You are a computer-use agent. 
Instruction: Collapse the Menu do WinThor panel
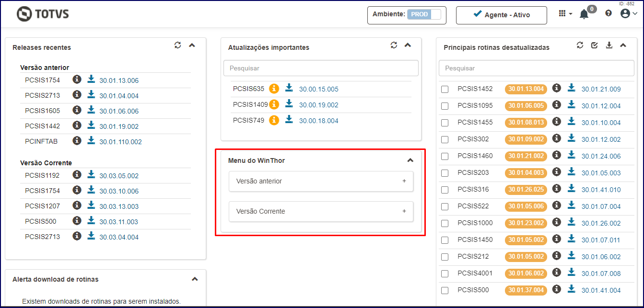(x=410, y=160)
